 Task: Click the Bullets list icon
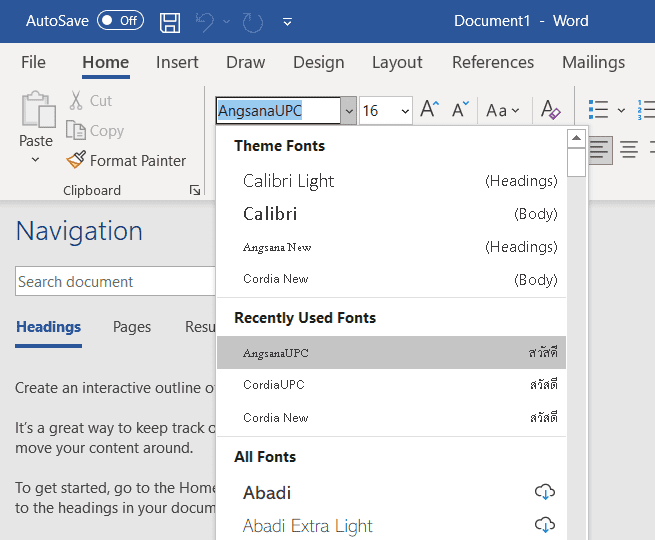point(598,110)
